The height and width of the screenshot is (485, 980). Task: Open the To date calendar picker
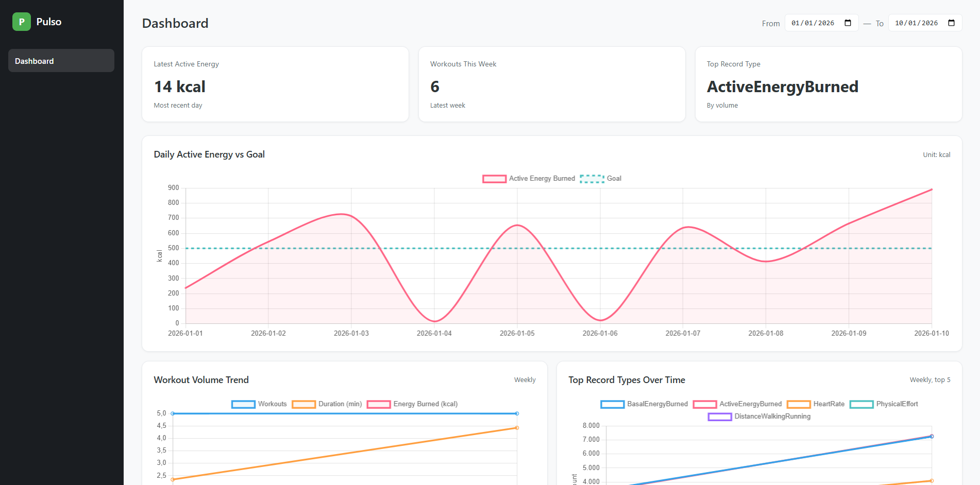952,23
